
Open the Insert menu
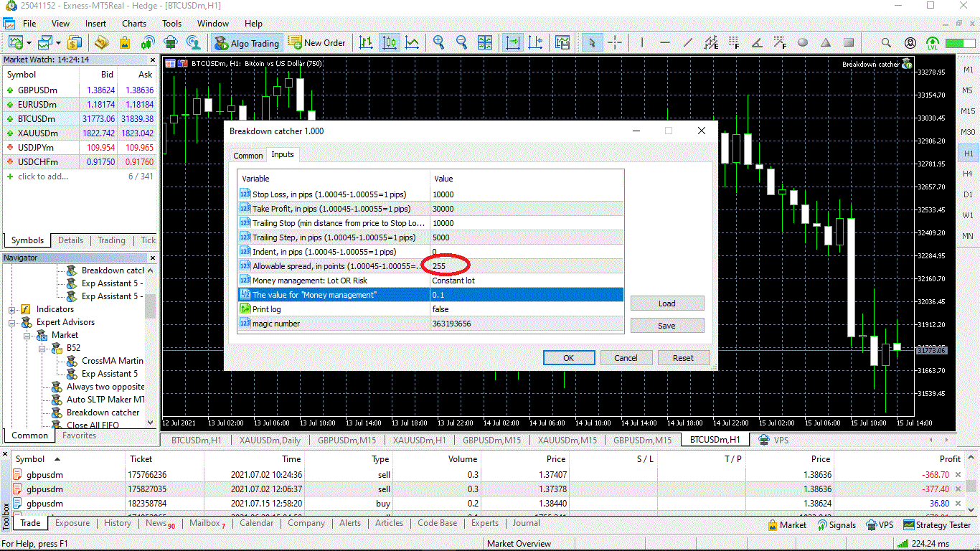tap(95, 24)
